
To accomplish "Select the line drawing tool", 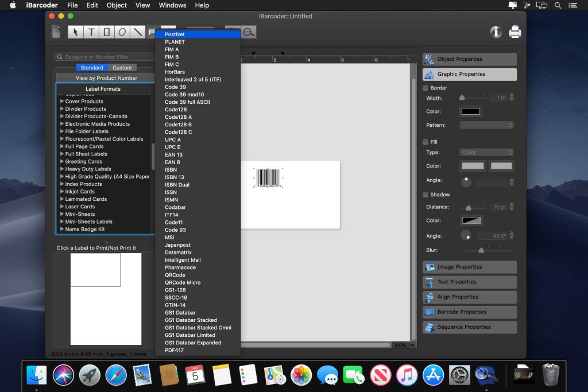I will click(137, 32).
